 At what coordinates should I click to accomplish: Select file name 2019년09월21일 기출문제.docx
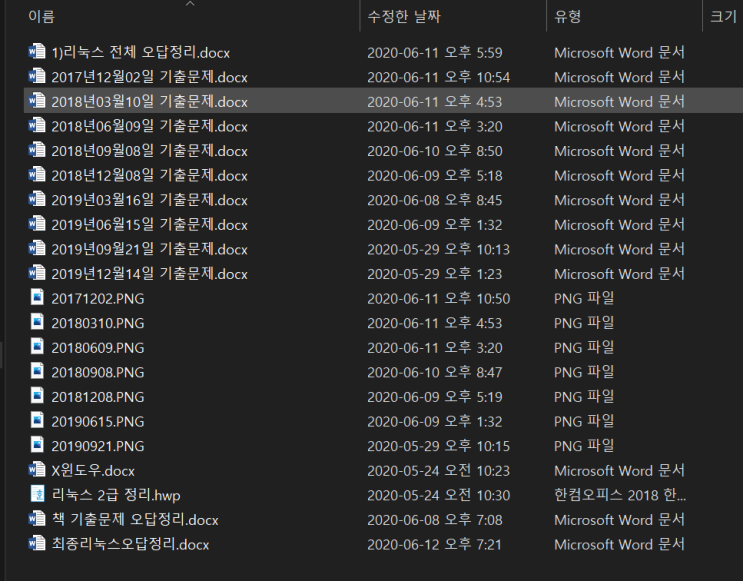tap(149, 249)
